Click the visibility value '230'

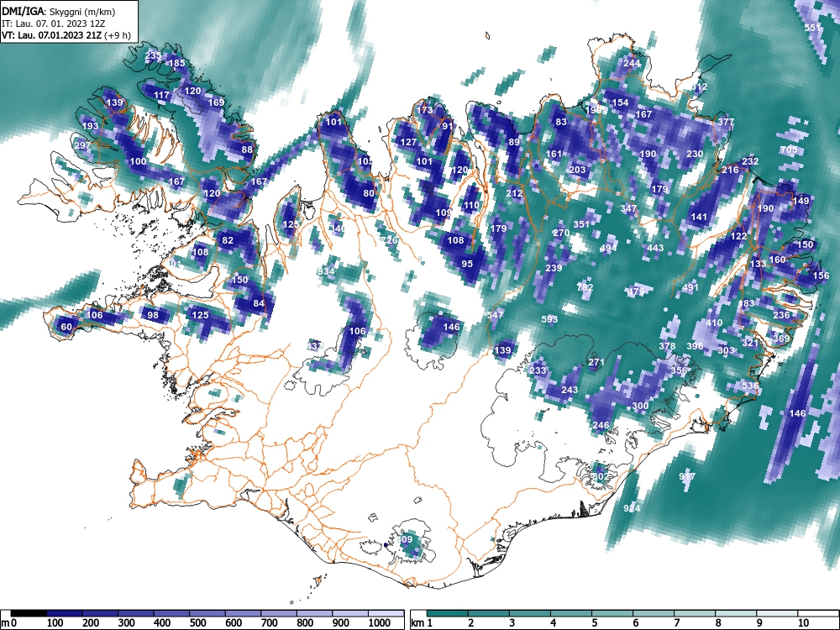click(x=695, y=154)
